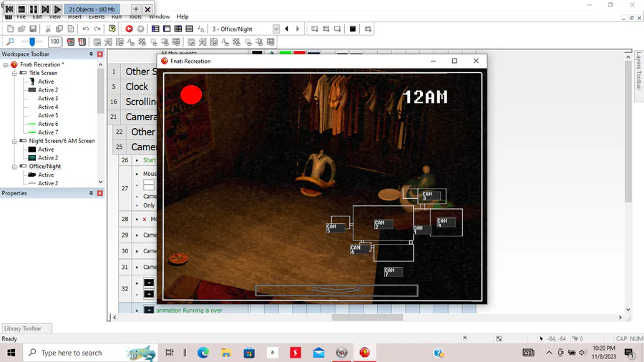Stop the running application in debugger bar

[21, 9]
